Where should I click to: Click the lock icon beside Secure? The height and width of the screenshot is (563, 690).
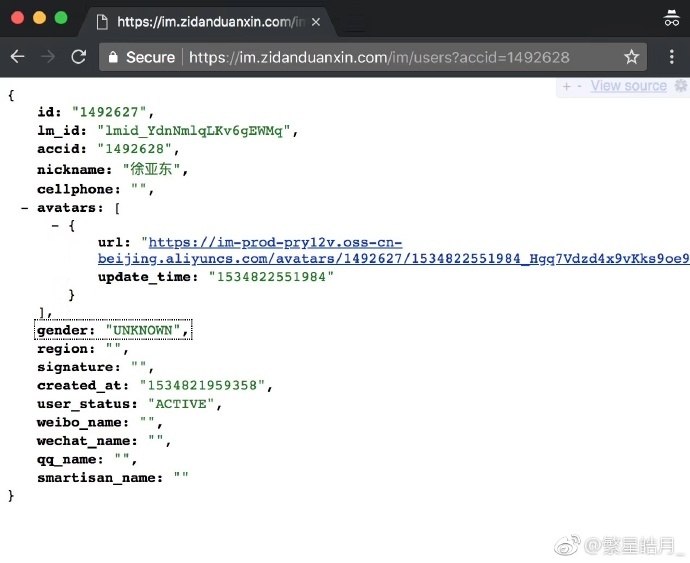(113, 57)
